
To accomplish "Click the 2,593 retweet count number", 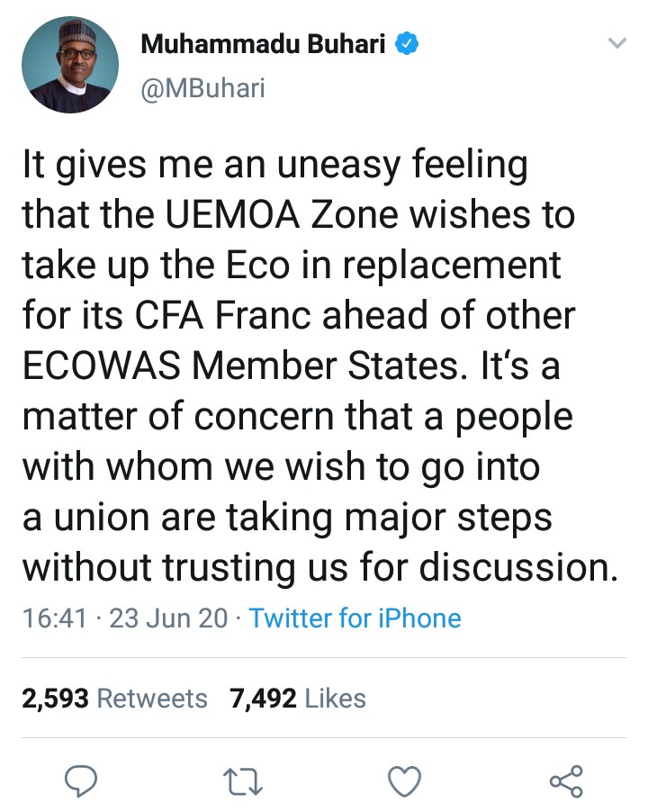I will [x=55, y=699].
